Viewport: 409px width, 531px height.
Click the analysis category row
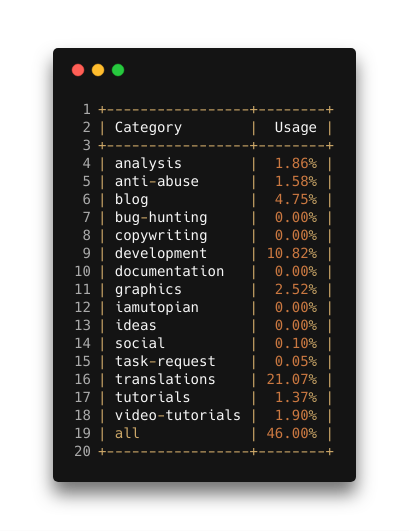click(216, 164)
